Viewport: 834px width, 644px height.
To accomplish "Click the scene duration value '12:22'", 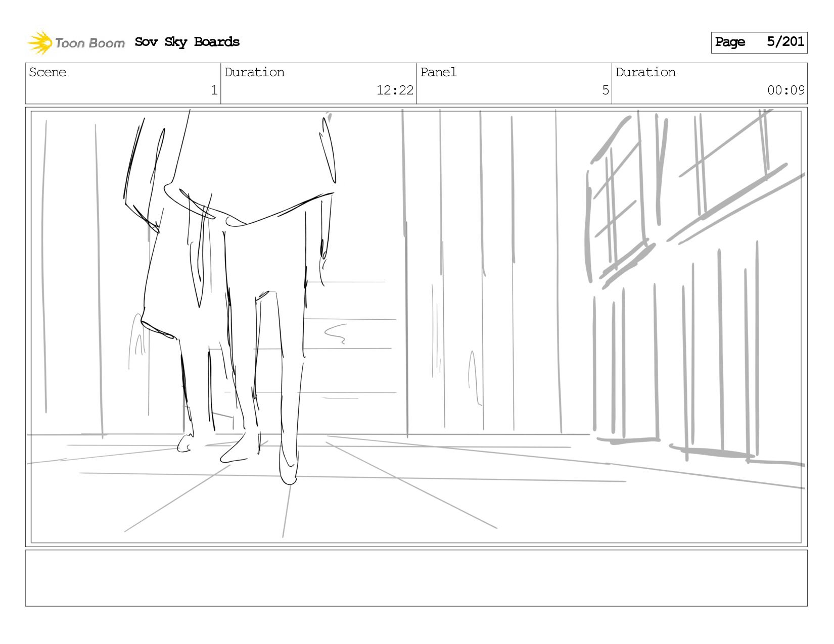I will tap(395, 90).
